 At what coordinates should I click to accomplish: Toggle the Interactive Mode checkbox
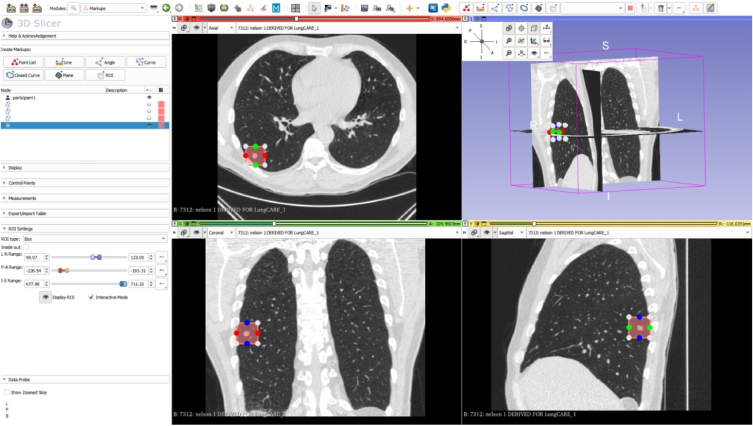point(92,297)
